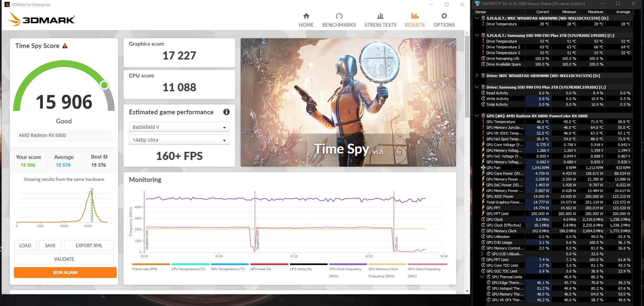Viewport: 644px width, 306px height.
Task: Click the thermometer icon beside Drive Temperature 2
Action: click(483, 47)
